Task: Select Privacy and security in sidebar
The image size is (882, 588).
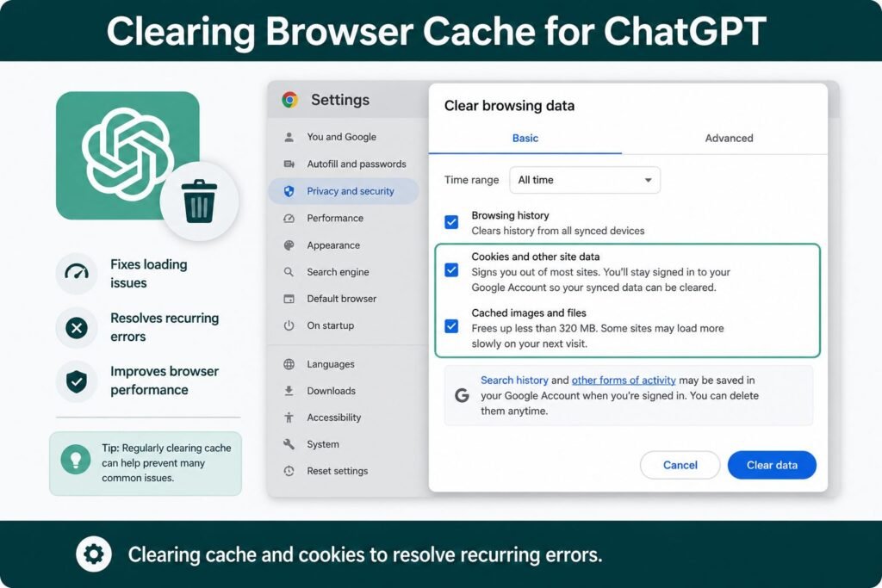Action: (344, 191)
